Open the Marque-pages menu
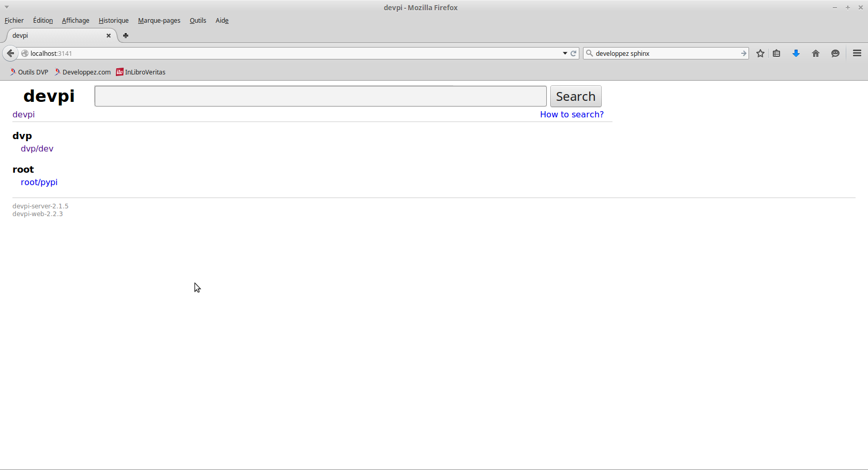This screenshot has width=868, height=470. coord(159,21)
